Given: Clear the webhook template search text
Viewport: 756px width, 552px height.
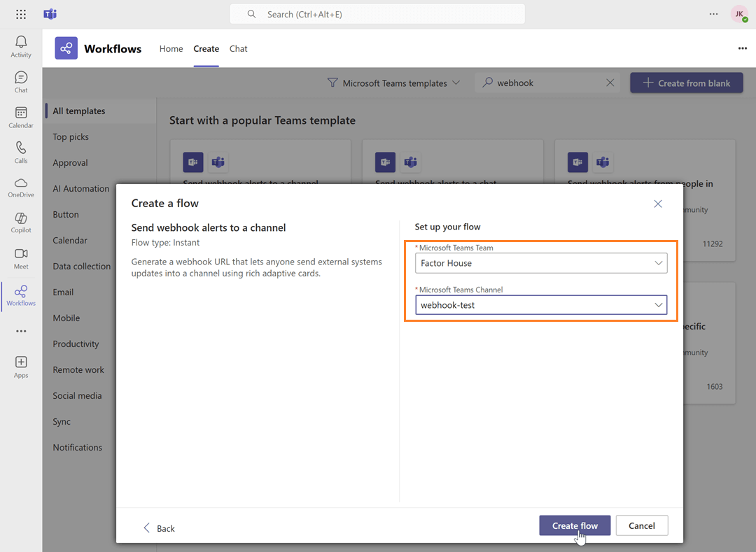Looking at the screenshot, I should coord(610,83).
